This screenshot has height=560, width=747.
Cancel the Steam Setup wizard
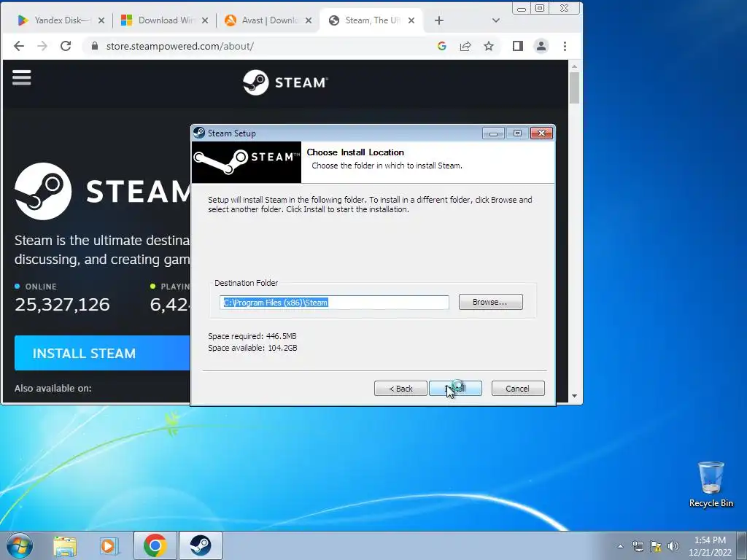pos(518,389)
